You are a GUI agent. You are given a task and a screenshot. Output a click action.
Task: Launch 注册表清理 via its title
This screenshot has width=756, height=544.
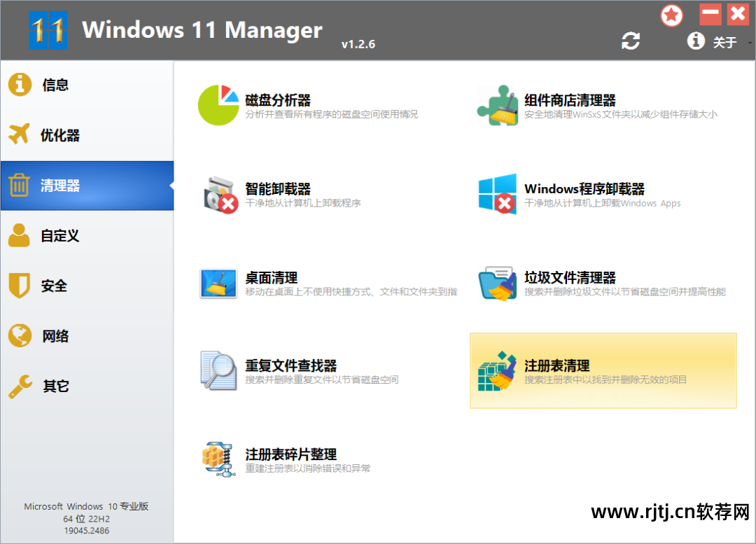click(x=557, y=365)
